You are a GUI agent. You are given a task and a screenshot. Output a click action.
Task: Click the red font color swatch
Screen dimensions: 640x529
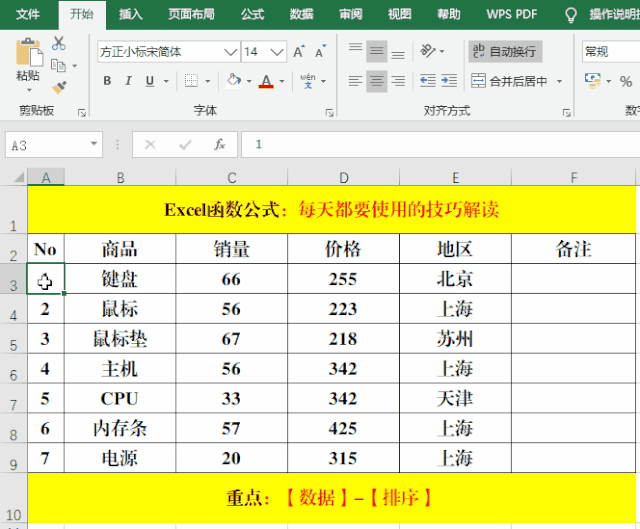point(266,81)
